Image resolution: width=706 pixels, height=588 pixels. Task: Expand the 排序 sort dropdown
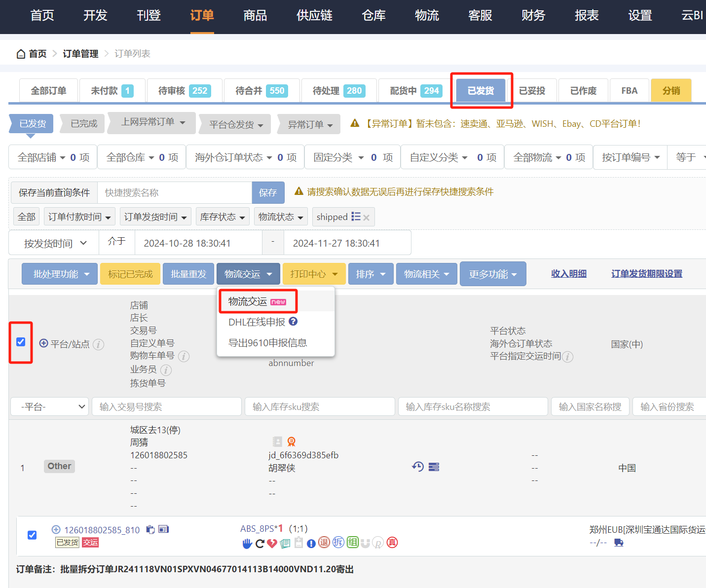pos(371,274)
